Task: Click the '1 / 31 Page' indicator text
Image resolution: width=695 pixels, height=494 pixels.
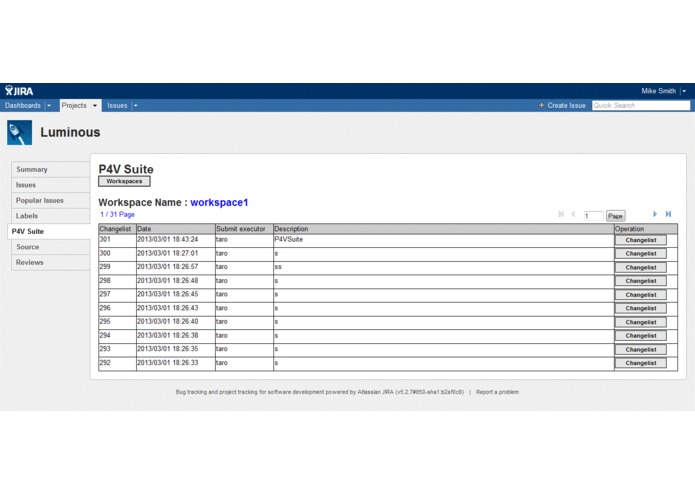Action: pos(117,214)
